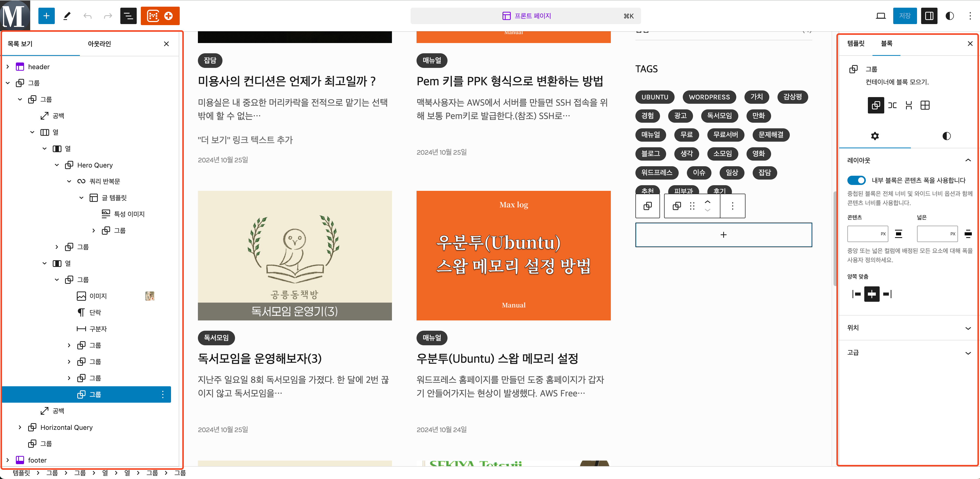Toggle the document overview list view icon

pos(128,16)
